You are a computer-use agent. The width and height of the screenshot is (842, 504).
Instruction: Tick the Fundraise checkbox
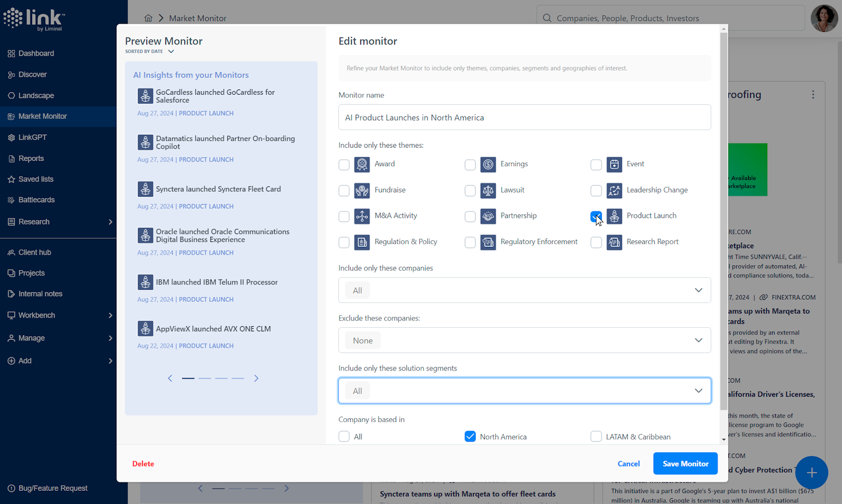pyautogui.click(x=344, y=190)
